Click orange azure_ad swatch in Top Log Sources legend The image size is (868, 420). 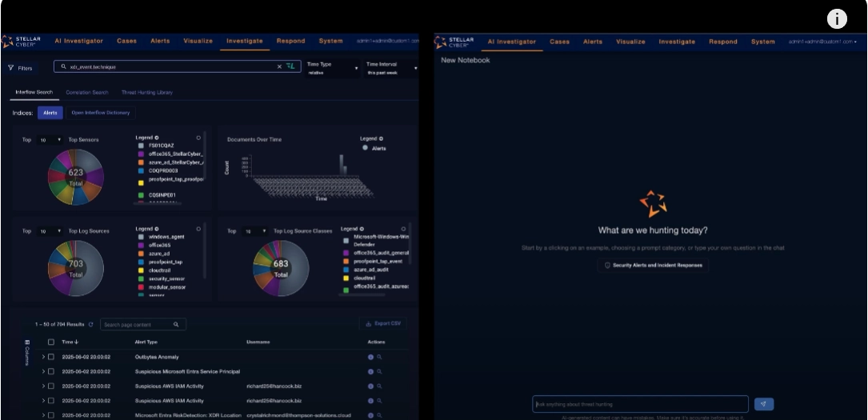[141, 254]
